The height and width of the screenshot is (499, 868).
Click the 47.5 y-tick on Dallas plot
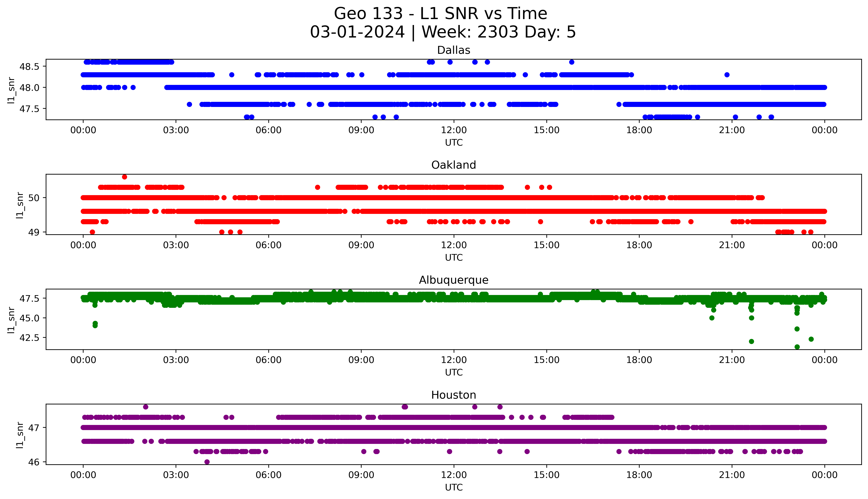29,109
